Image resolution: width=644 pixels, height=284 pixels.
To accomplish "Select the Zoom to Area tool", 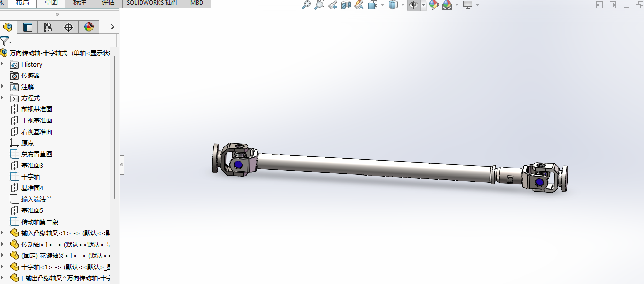I will point(319,5).
